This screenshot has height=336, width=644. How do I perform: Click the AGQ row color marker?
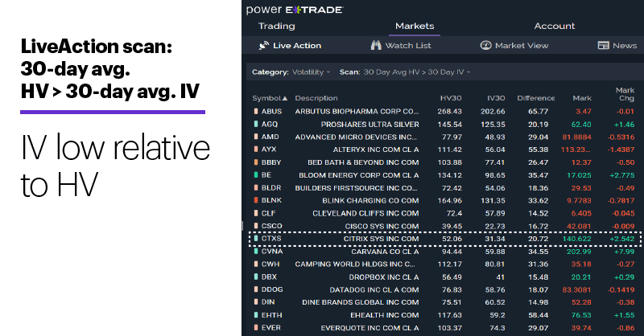[256, 124]
